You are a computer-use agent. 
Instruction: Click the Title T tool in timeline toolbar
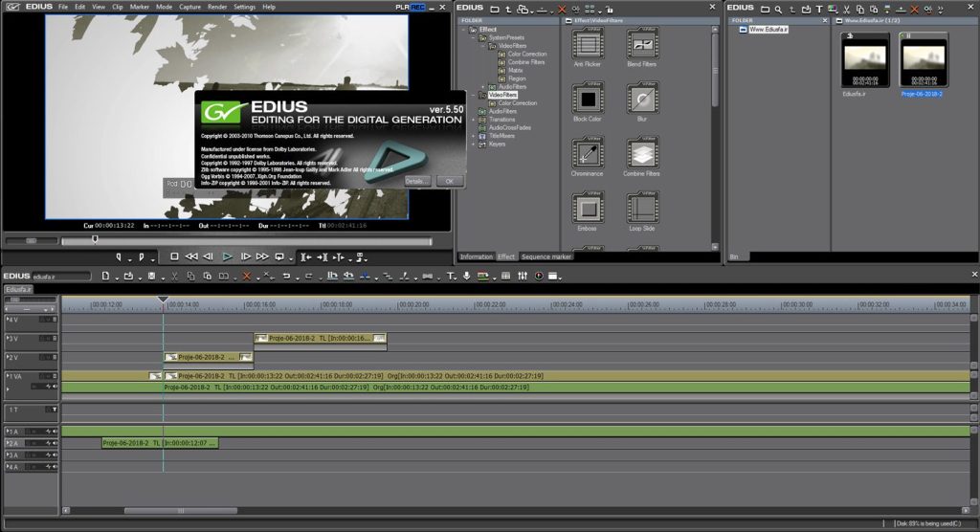(x=450, y=276)
